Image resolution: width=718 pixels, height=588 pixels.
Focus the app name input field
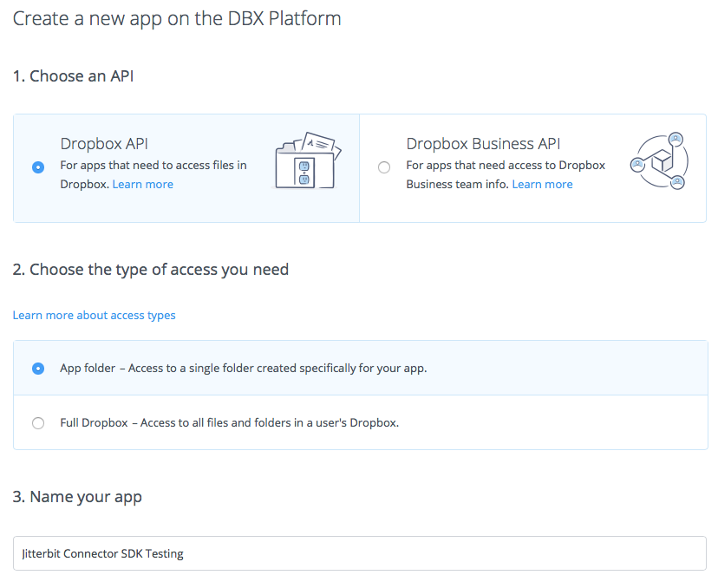point(360,553)
